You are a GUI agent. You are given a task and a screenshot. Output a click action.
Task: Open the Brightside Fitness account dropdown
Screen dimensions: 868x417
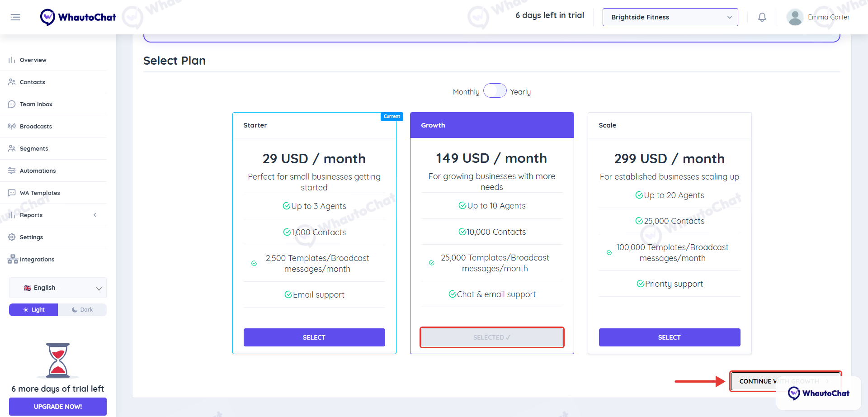[670, 17]
